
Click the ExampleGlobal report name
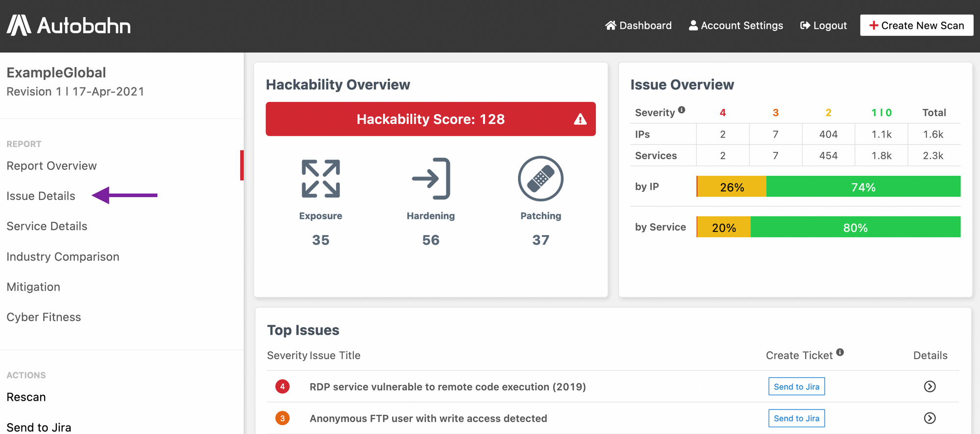point(56,72)
